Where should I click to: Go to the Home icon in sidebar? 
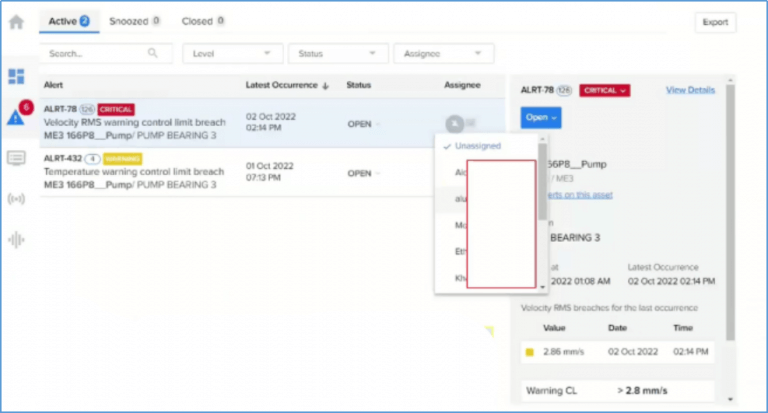[16, 22]
